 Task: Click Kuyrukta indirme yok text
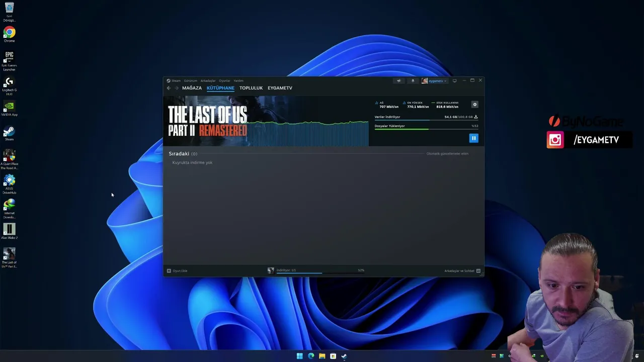click(192, 162)
